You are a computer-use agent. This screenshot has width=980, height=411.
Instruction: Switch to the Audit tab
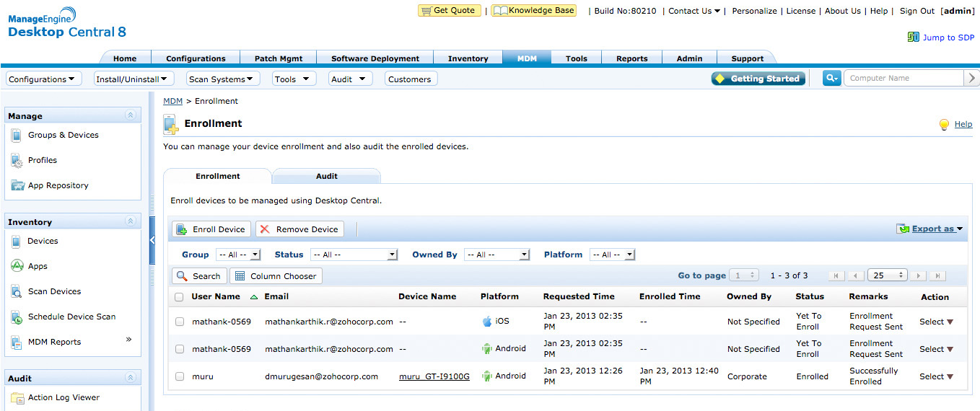click(327, 176)
